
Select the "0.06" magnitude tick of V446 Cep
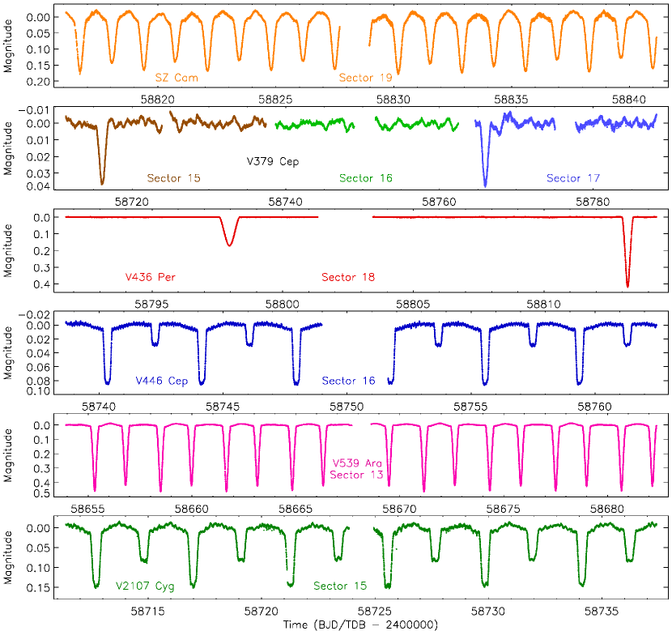(x=38, y=367)
